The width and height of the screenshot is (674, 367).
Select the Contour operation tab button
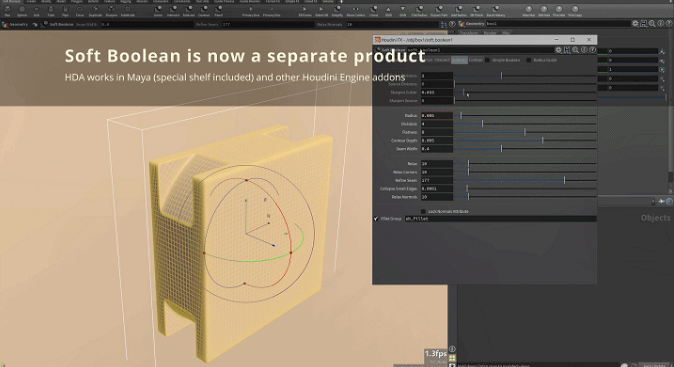tap(475, 60)
